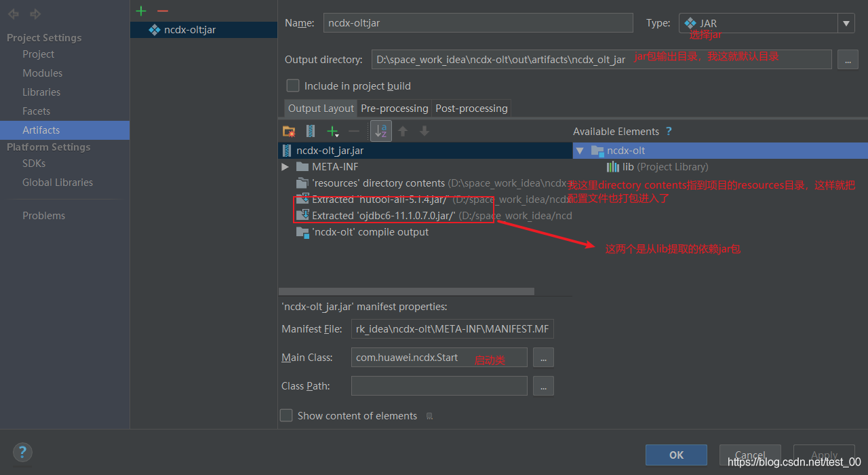Browse for Output directory with ellipsis button

tap(848, 60)
